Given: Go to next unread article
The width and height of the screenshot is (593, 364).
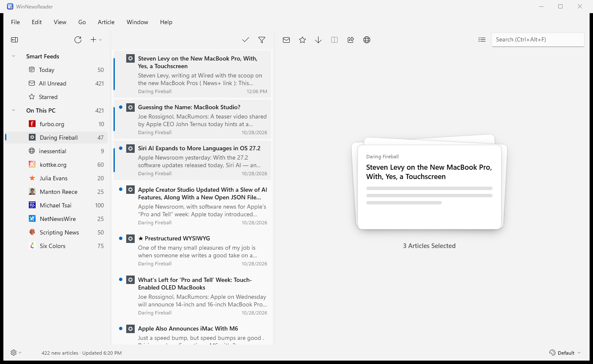Looking at the screenshot, I should [319, 40].
